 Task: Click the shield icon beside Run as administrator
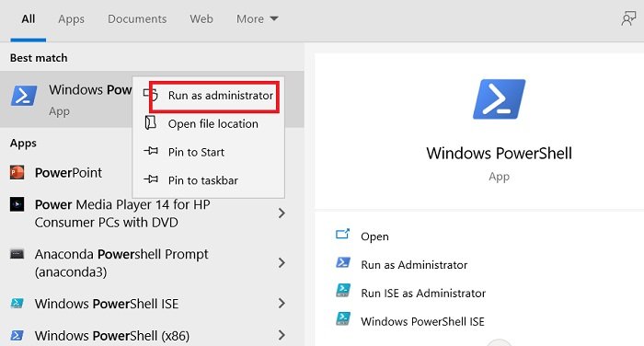coord(151,95)
